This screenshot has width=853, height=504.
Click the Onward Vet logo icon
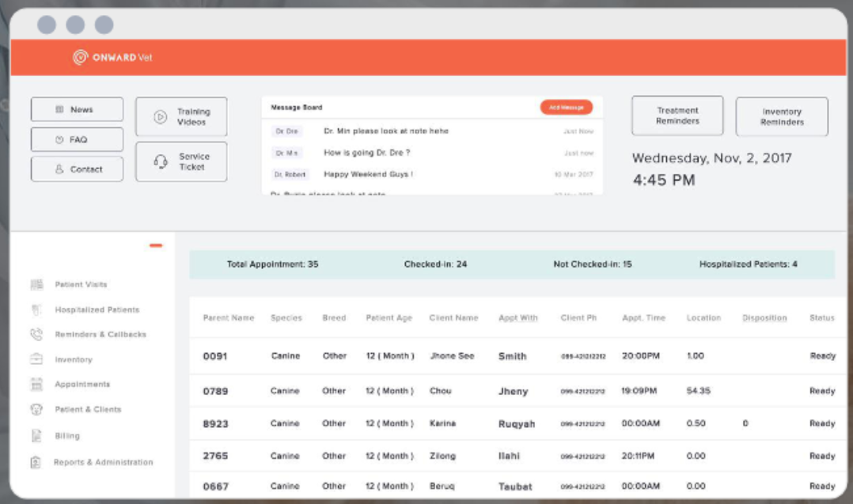pyautogui.click(x=80, y=57)
